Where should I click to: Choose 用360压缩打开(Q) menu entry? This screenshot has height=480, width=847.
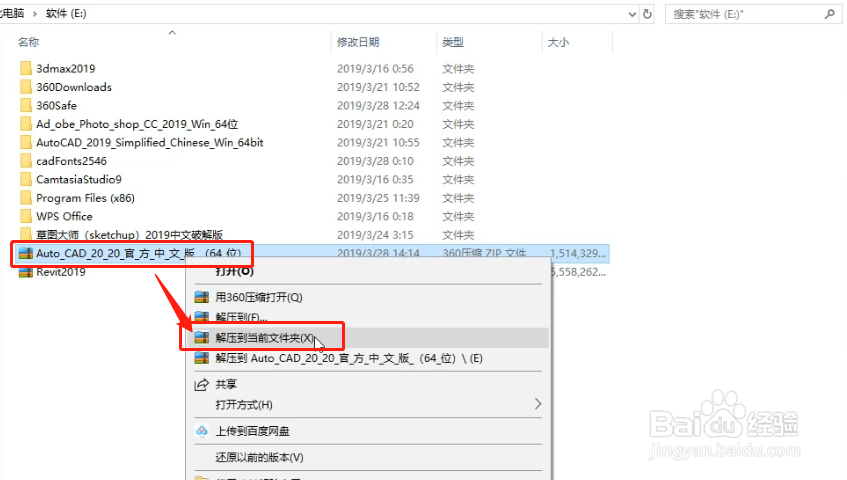tap(259, 298)
